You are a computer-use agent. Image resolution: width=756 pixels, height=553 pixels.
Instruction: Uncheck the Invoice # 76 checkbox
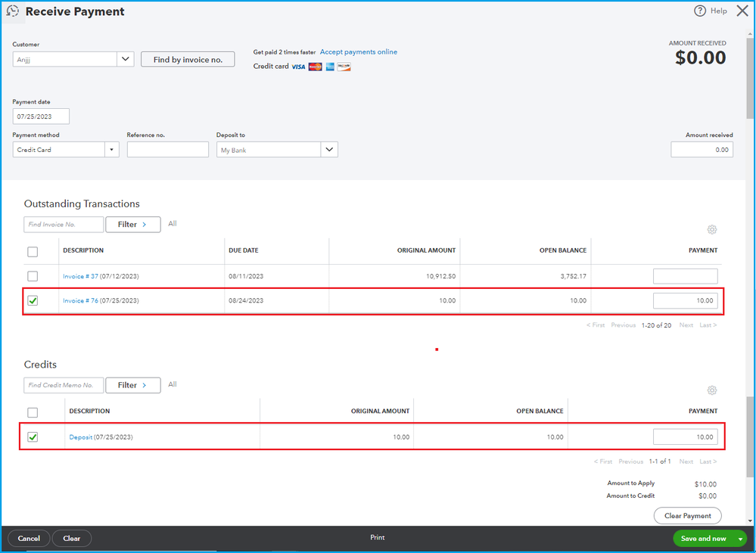click(x=33, y=300)
